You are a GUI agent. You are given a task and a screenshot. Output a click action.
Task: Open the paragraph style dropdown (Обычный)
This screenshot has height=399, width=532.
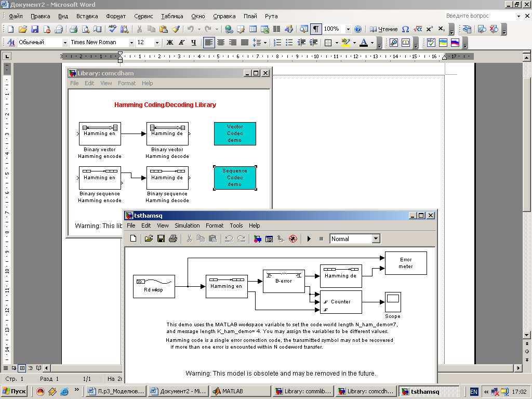[x=65, y=43]
